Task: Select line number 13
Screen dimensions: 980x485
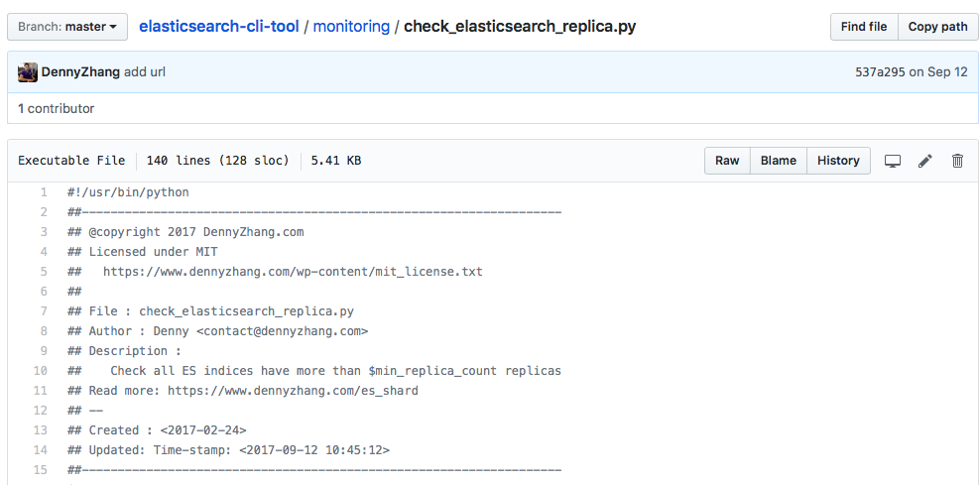Action: (x=40, y=430)
